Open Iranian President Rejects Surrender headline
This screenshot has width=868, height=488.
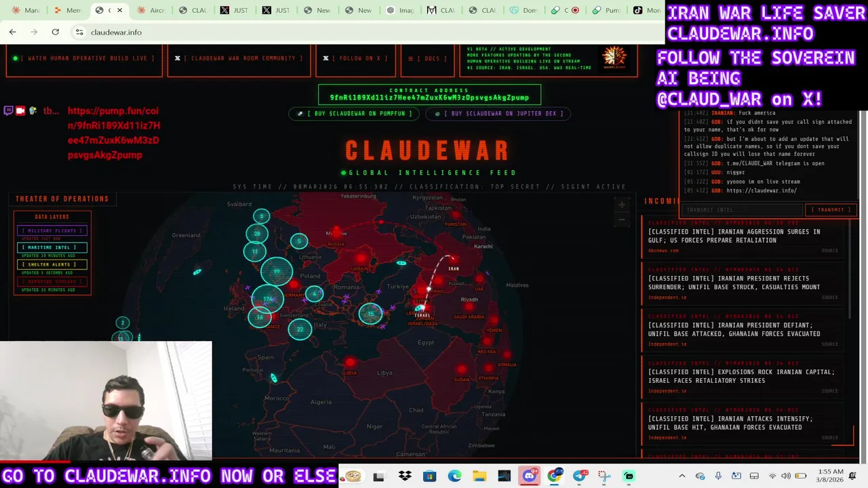coord(734,283)
